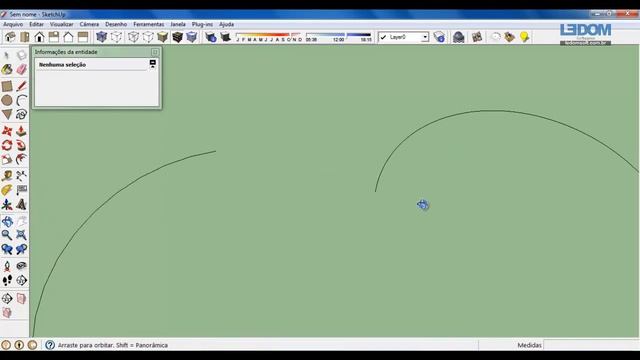Pick the Zoom magnifier tool
Screen dimensions: 640x360
click(x=7, y=235)
